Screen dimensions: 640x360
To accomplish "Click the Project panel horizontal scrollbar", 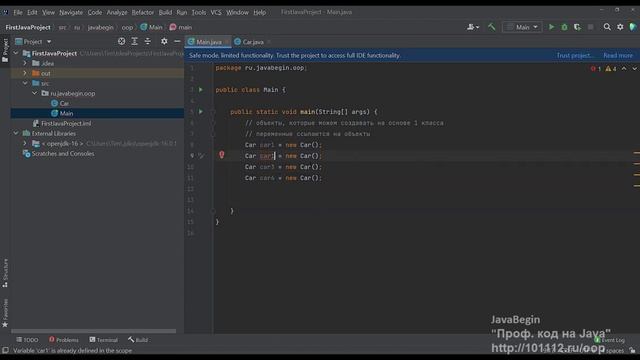I will point(93,331).
